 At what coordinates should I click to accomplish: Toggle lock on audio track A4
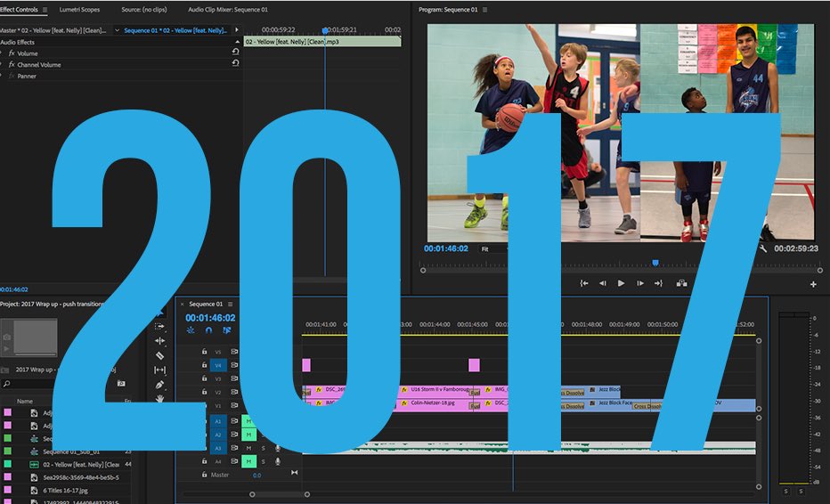point(204,461)
